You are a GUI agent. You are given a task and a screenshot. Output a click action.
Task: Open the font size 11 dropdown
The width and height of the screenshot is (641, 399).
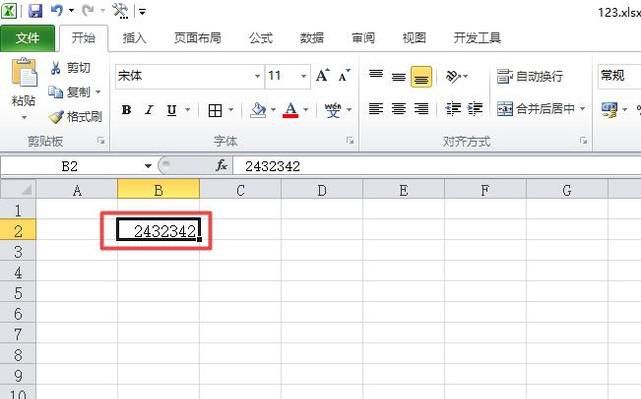click(303, 76)
